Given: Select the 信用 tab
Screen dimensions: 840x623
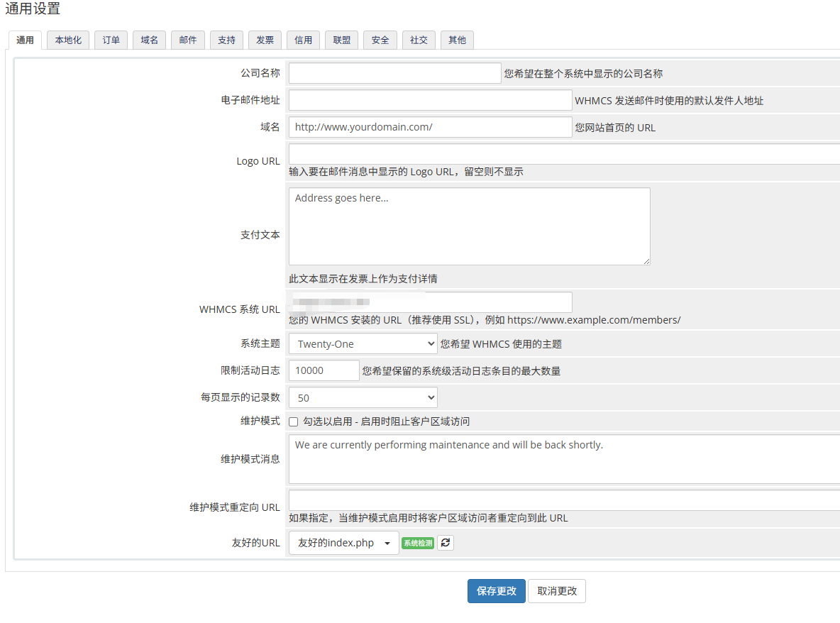Looking at the screenshot, I should point(303,40).
